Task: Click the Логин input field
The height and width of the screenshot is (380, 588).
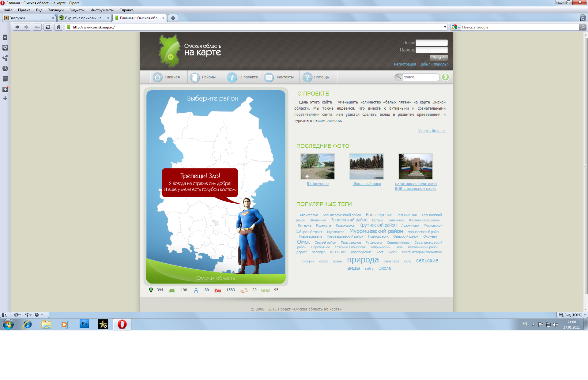Action: point(432,43)
